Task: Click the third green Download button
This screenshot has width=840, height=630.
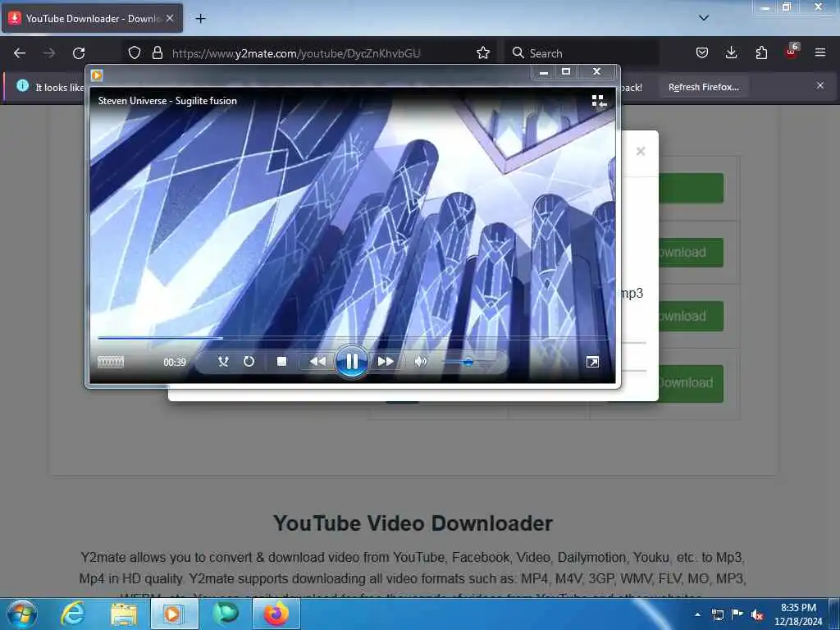Action: coord(691,316)
